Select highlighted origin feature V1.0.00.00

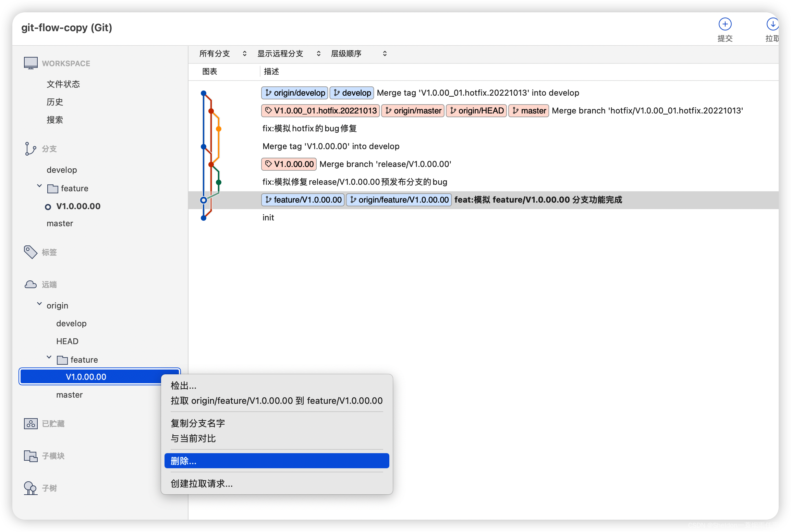click(x=100, y=377)
